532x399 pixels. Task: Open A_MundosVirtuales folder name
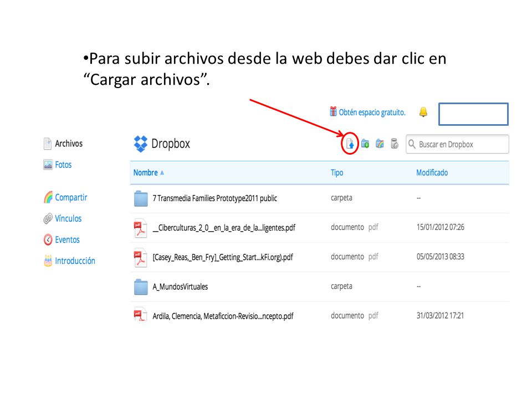click(x=180, y=287)
